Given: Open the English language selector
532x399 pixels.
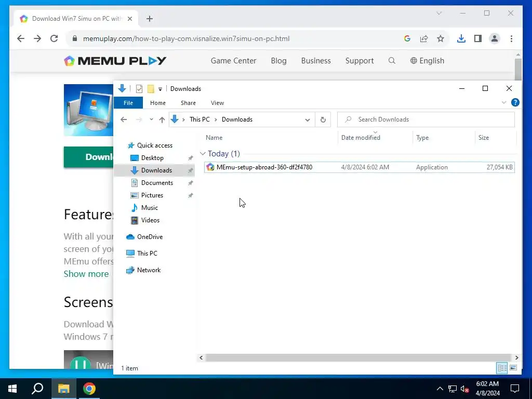Looking at the screenshot, I should [x=427, y=61].
